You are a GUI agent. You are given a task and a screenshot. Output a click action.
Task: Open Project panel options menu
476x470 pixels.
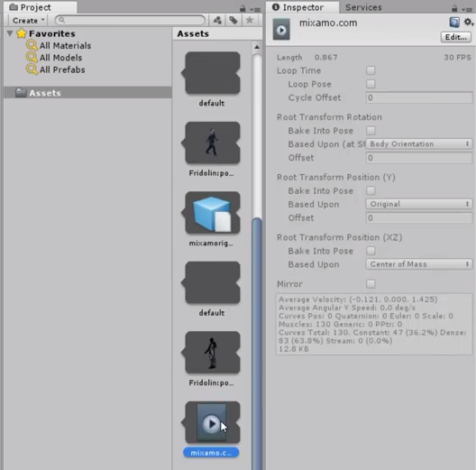click(x=256, y=9)
